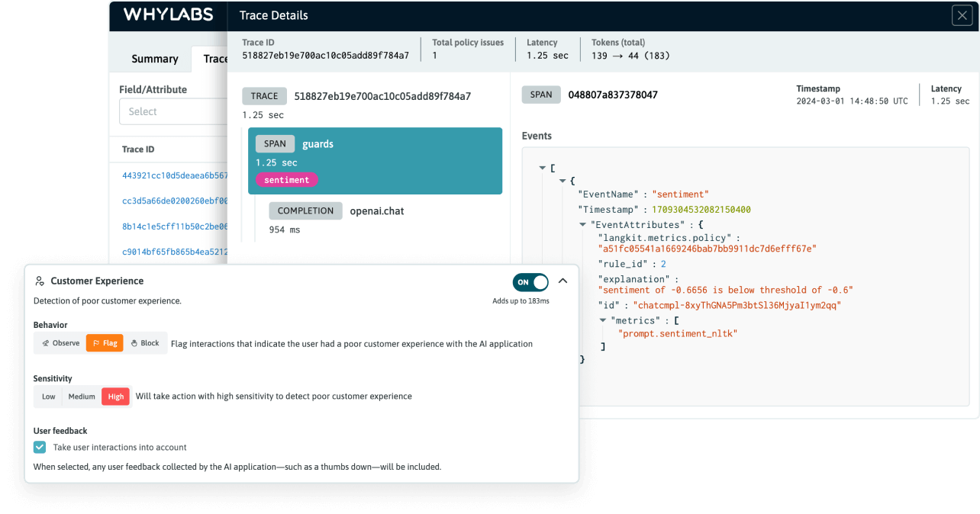Set Behavior to Block

143,343
